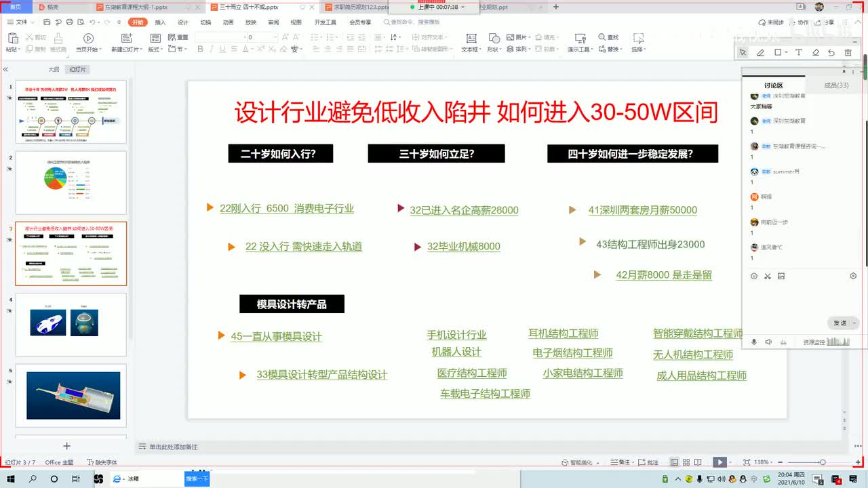The image size is (868, 488).
Task: Open the 审阅 Review ribbon tab
Action: click(273, 22)
